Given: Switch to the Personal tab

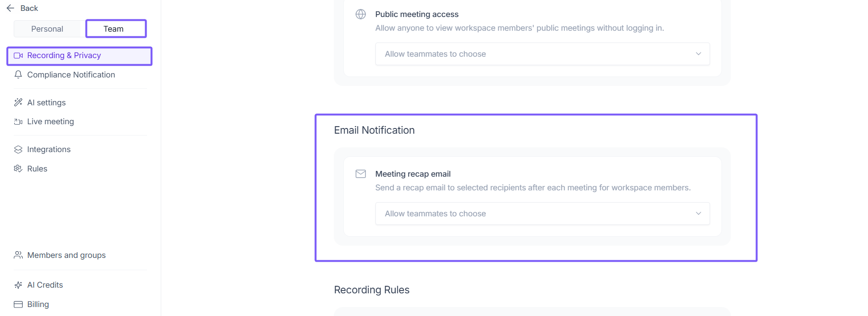Looking at the screenshot, I should coord(47,29).
